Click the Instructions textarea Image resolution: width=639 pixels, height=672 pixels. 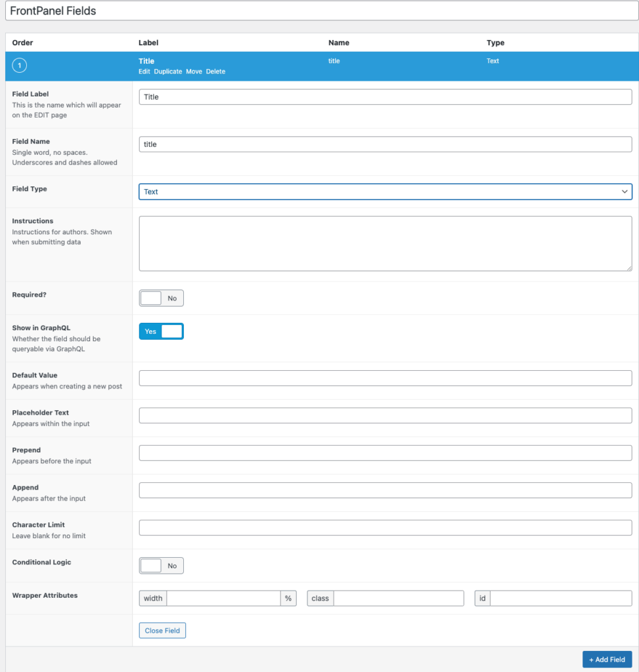click(x=385, y=243)
